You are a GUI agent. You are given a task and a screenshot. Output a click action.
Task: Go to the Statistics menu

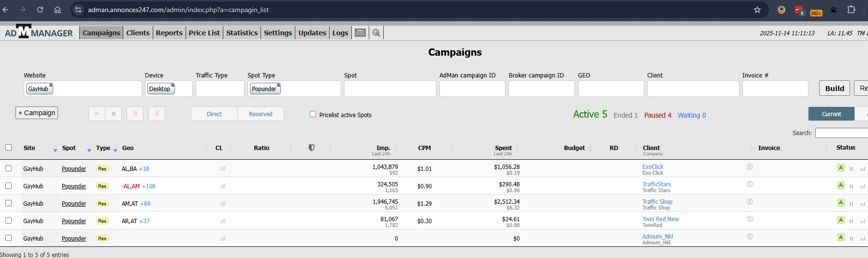click(242, 33)
